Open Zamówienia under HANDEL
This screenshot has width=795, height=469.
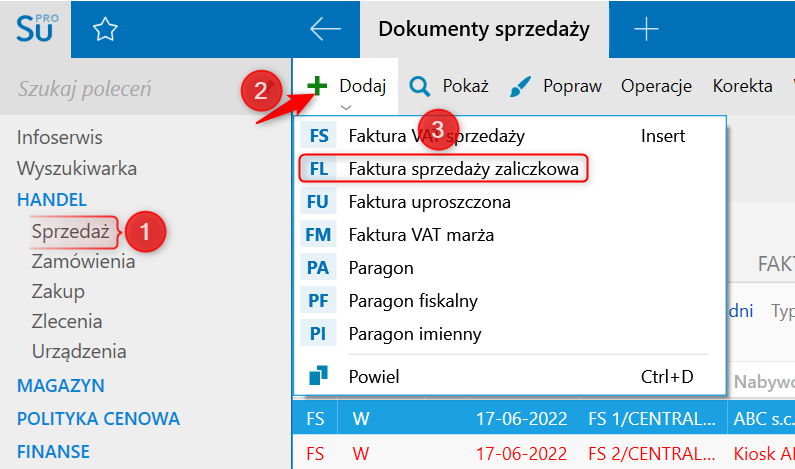tap(83, 262)
